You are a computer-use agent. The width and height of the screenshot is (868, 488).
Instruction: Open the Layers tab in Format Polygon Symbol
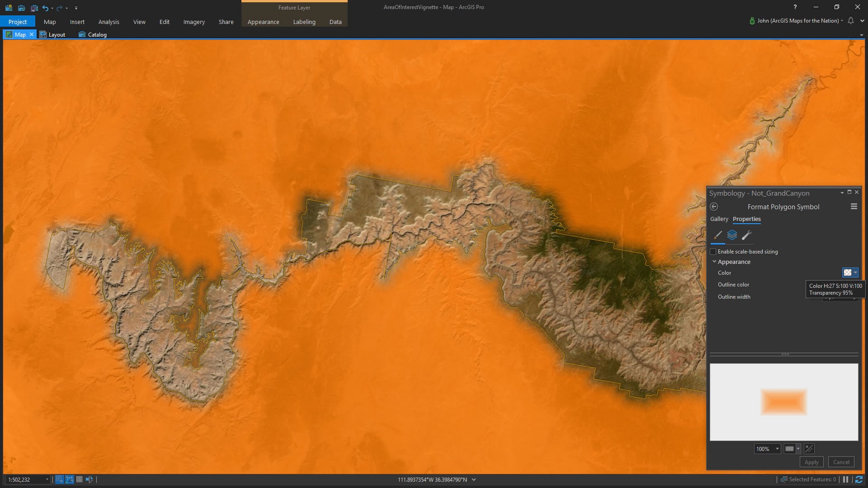732,235
